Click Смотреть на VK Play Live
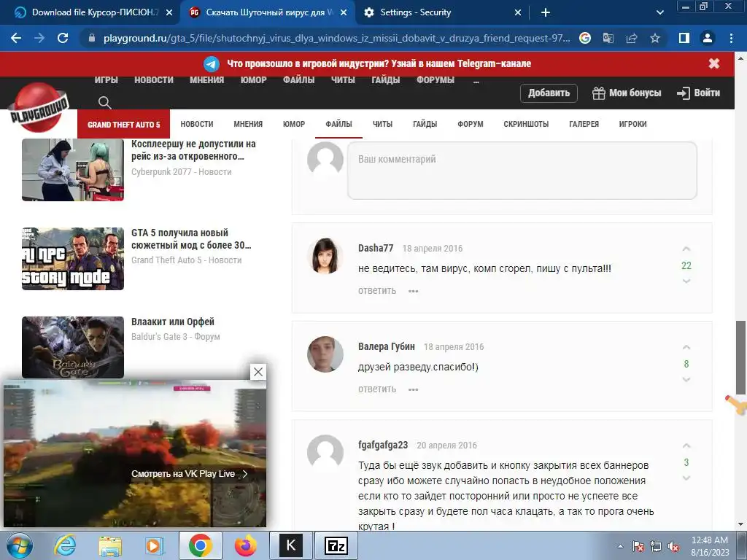Viewport: 747px width, 560px height. [x=189, y=474]
